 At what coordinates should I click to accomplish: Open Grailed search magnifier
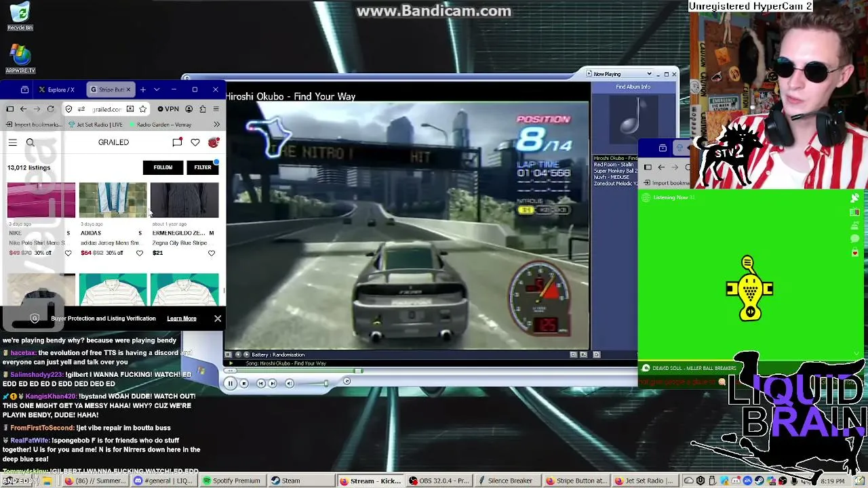[x=31, y=142]
